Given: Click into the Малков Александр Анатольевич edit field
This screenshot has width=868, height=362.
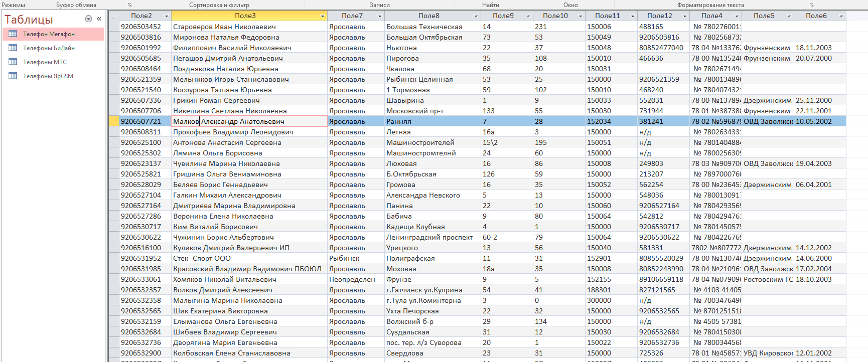Looking at the screenshot, I should click(249, 121).
